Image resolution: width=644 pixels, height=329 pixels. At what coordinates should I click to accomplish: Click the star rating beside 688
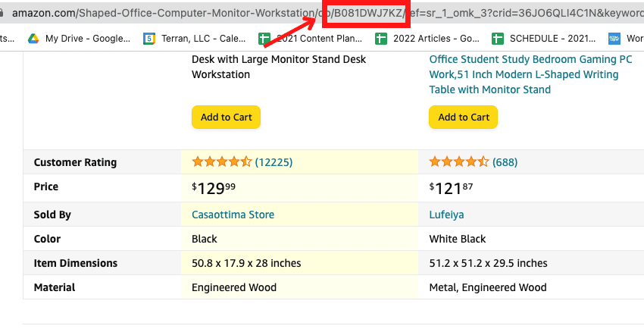(x=459, y=161)
